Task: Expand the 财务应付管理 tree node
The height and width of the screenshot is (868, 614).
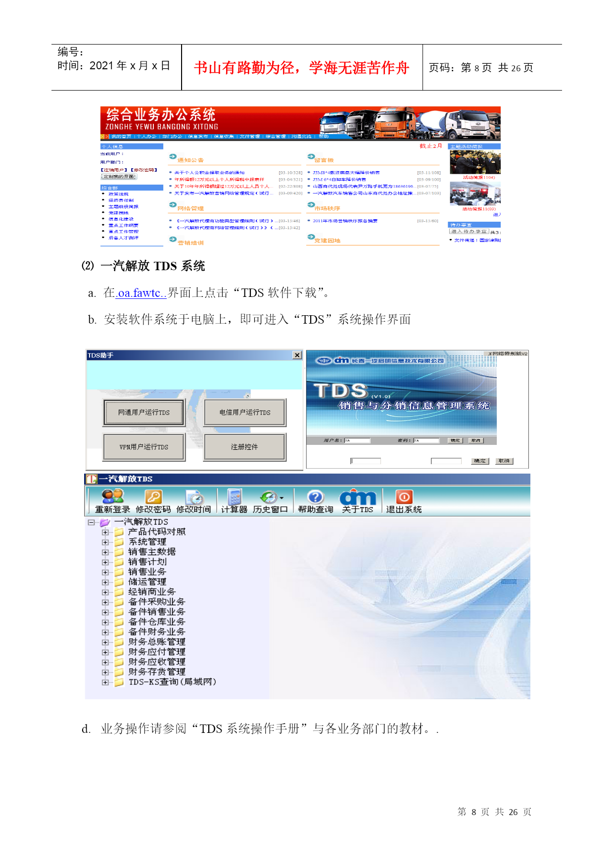Action: click(105, 652)
